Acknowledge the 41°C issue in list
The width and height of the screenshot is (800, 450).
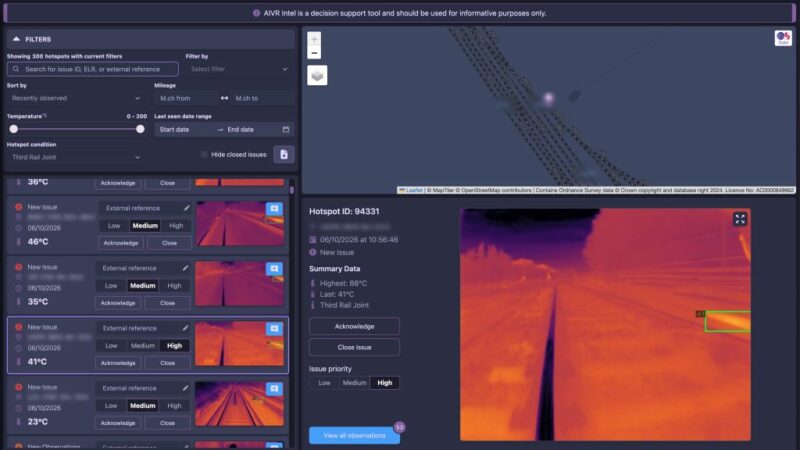coord(118,363)
